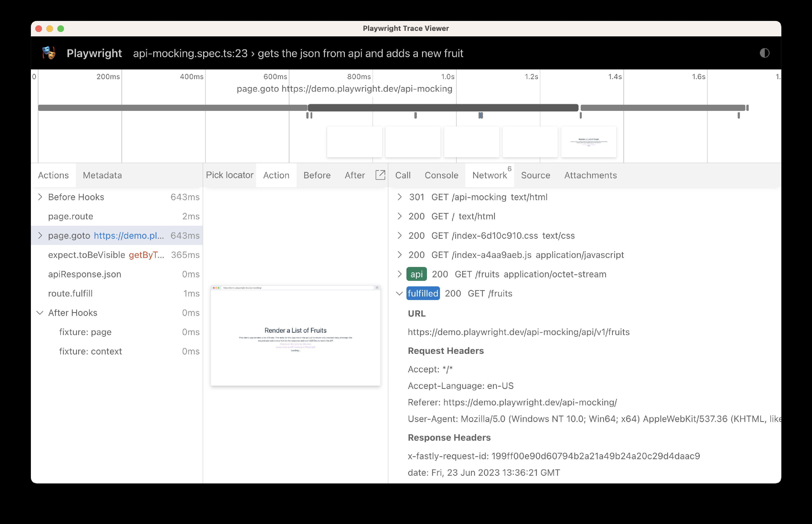Open the Source tab
Image resolution: width=812 pixels, height=524 pixels.
536,175
